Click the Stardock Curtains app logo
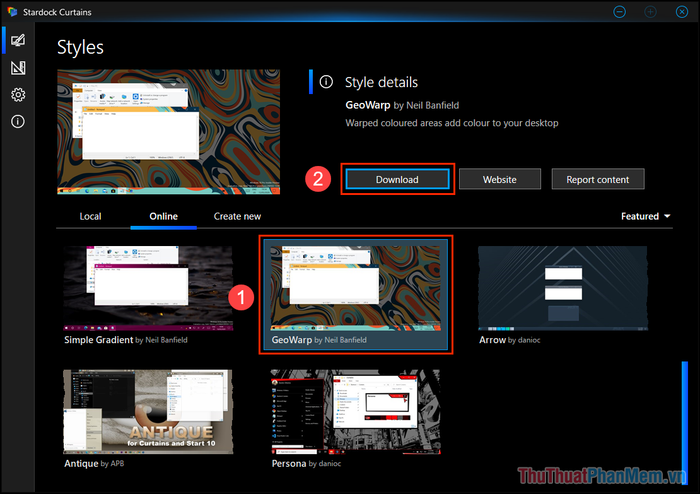Image resolution: width=700 pixels, height=494 pixels. pos(12,12)
